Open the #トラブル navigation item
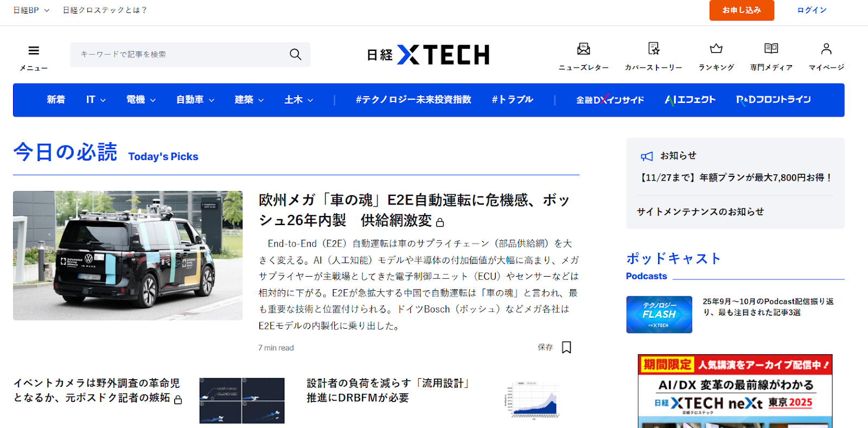868x428 pixels. pyautogui.click(x=512, y=100)
